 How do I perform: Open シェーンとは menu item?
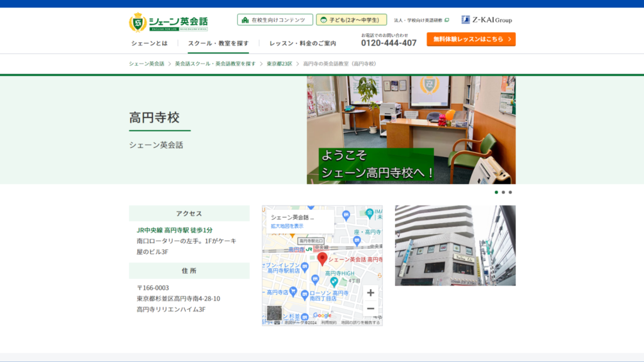(x=150, y=43)
